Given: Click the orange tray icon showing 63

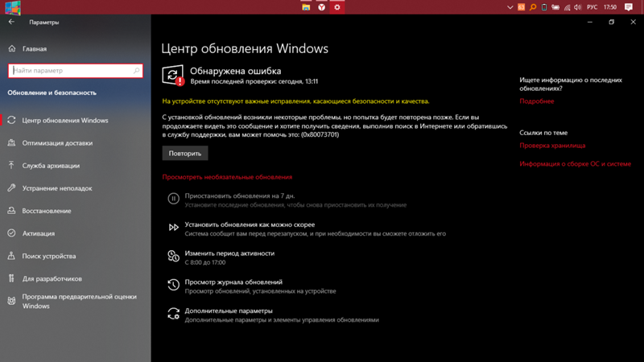Looking at the screenshot, I should coord(521,7).
